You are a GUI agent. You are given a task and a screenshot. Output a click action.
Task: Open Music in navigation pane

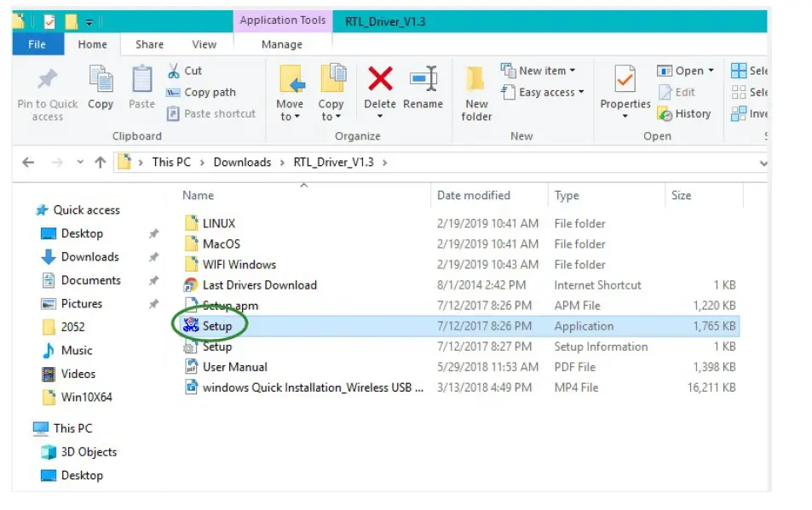tap(76, 350)
